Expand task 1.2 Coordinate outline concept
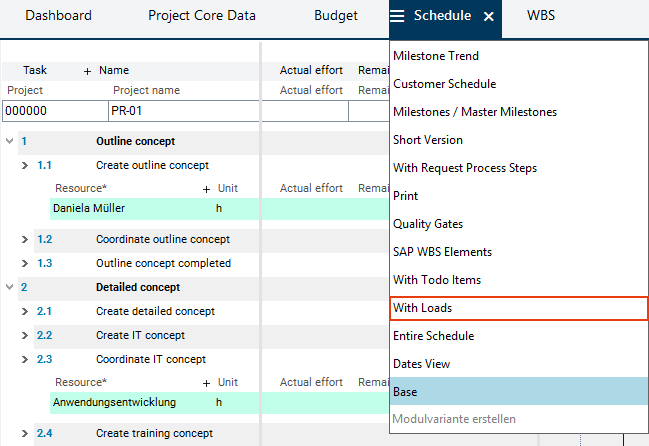This screenshot has width=649, height=446. coord(25,239)
